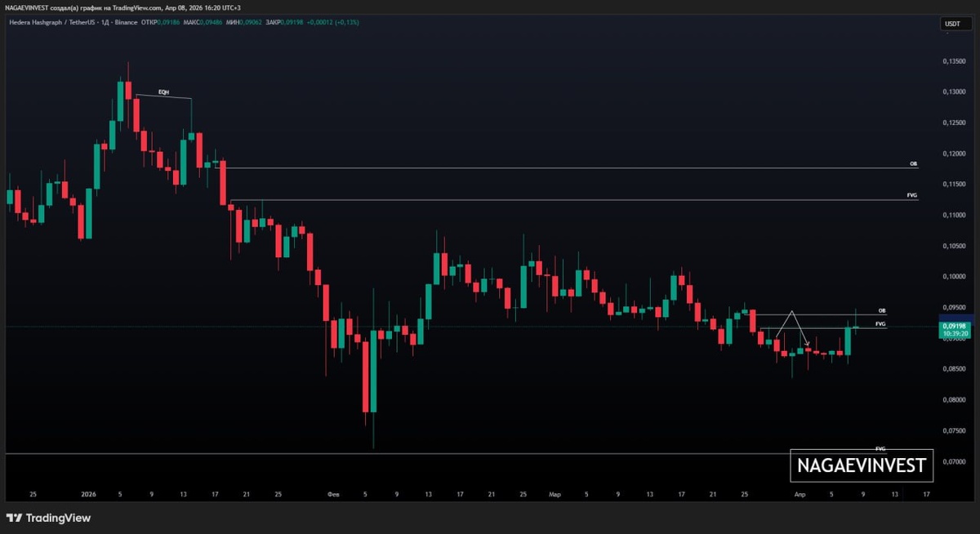The width and height of the screenshot is (980, 534).
Task: Click the current price tag 0,09198 on axis
Action: pos(954,326)
